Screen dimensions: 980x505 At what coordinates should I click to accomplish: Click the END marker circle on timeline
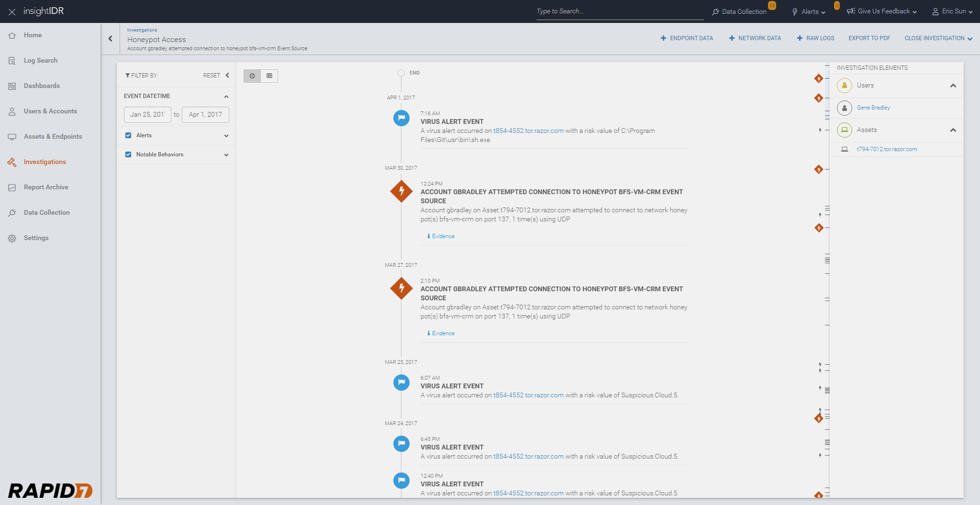(x=401, y=73)
